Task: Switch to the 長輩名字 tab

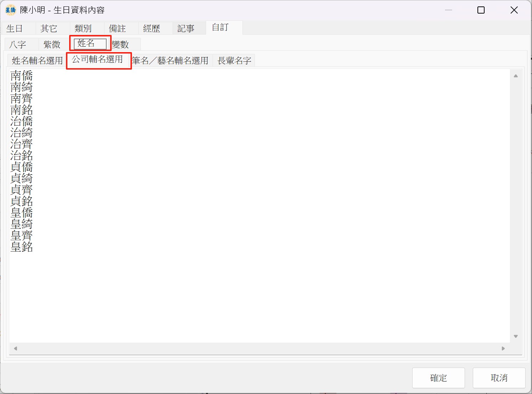Action: click(234, 61)
